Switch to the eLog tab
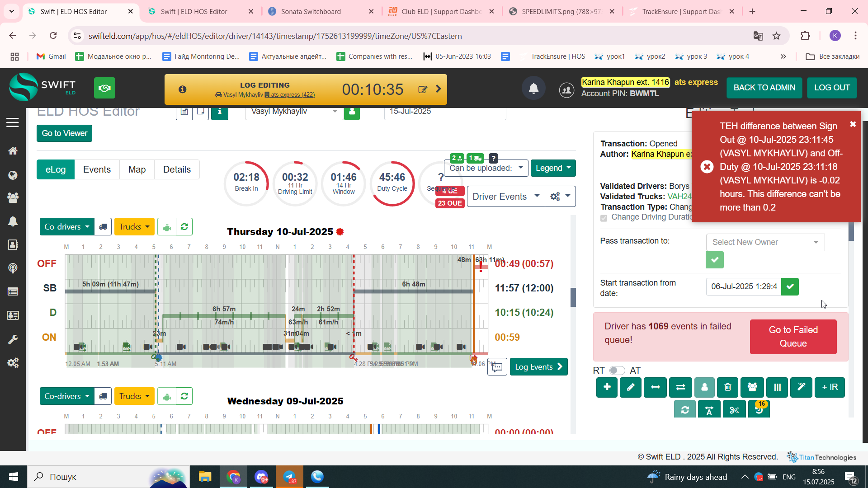The width and height of the screenshot is (868, 488). 56,169
